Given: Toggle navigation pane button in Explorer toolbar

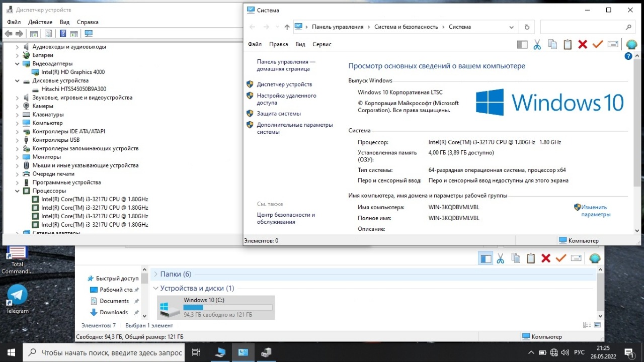Looking at the screenshot, I should (x=486, y=258).
